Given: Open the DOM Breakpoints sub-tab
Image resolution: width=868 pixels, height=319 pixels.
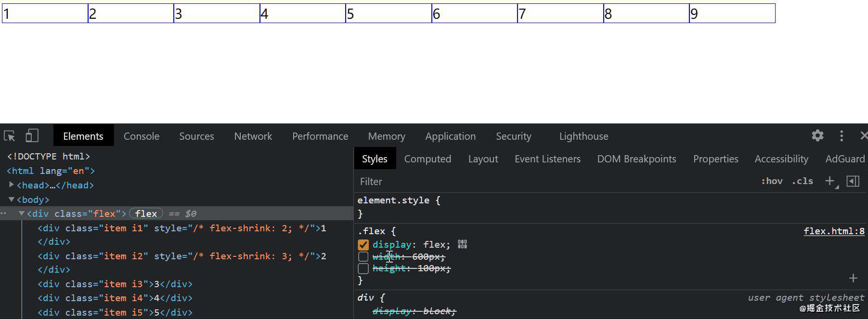Looking at the screenshot, I should point(636,159).
